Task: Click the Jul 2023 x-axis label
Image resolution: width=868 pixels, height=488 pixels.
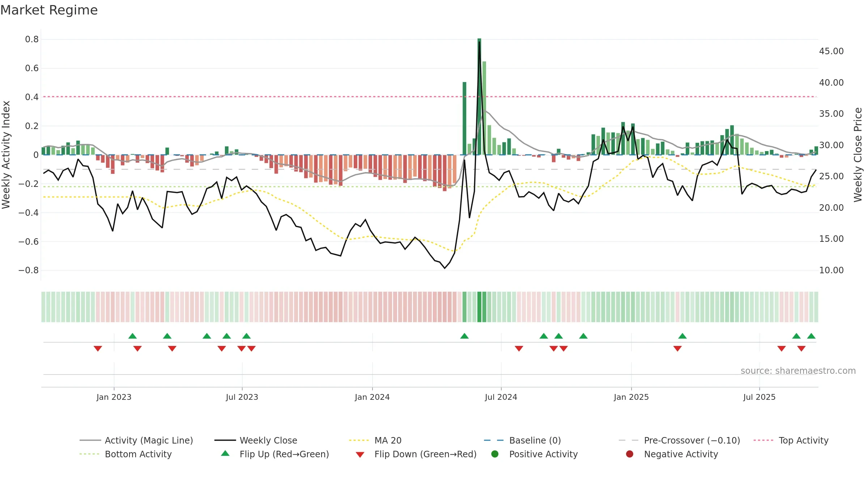Action: (x=242, y=397)
